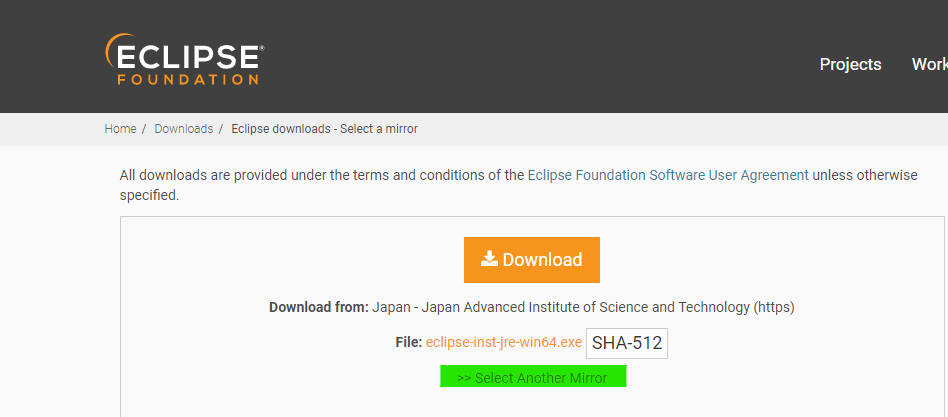Screen dimensions: 948x417
Task: Expand the SHA-512 checksum button
Action: click(627, 343)
